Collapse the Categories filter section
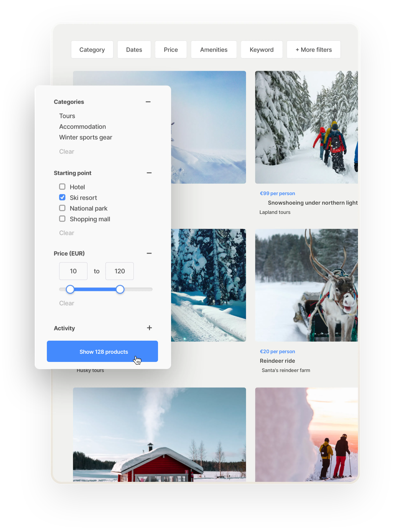Viewport: 395px width, 532px height. [148, 102]
